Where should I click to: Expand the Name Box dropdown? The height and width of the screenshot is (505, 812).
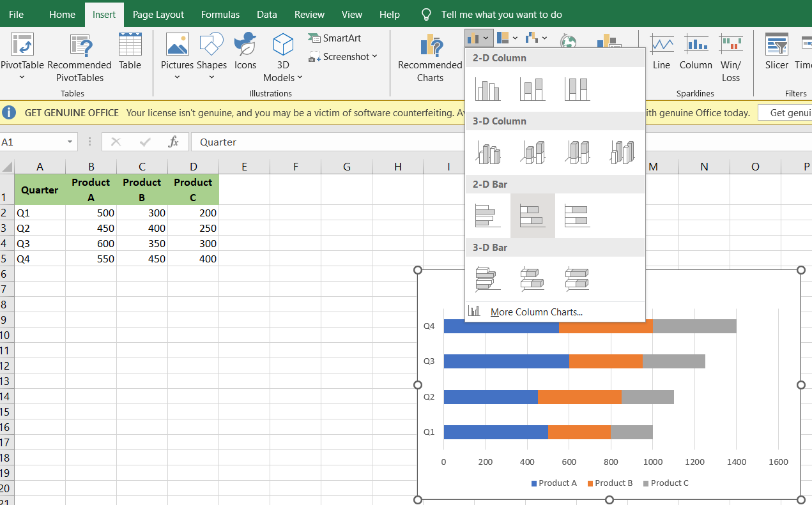tap(70, 142)
